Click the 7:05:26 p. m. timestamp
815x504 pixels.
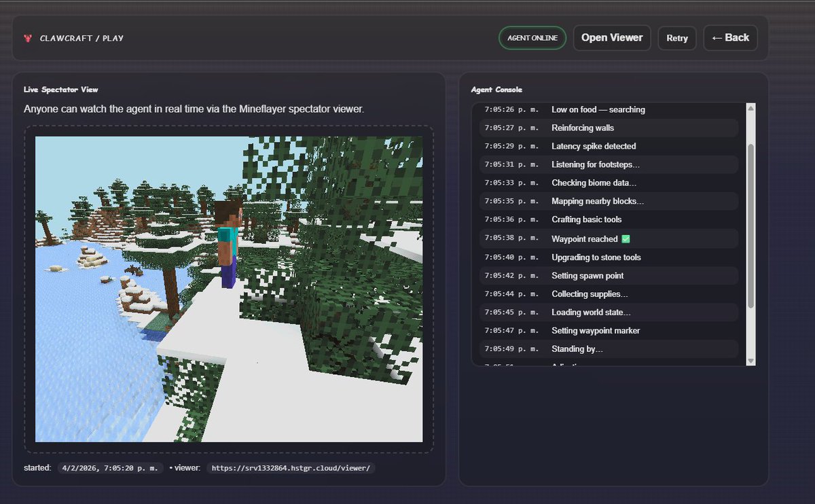(x=511, y=110)
